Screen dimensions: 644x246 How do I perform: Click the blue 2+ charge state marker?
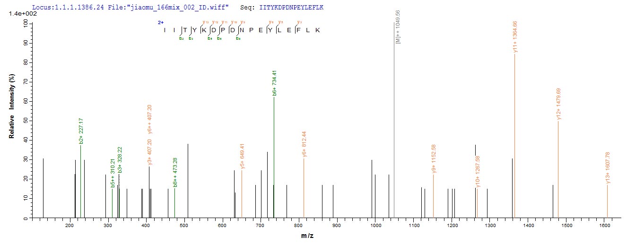coord(161,22)
